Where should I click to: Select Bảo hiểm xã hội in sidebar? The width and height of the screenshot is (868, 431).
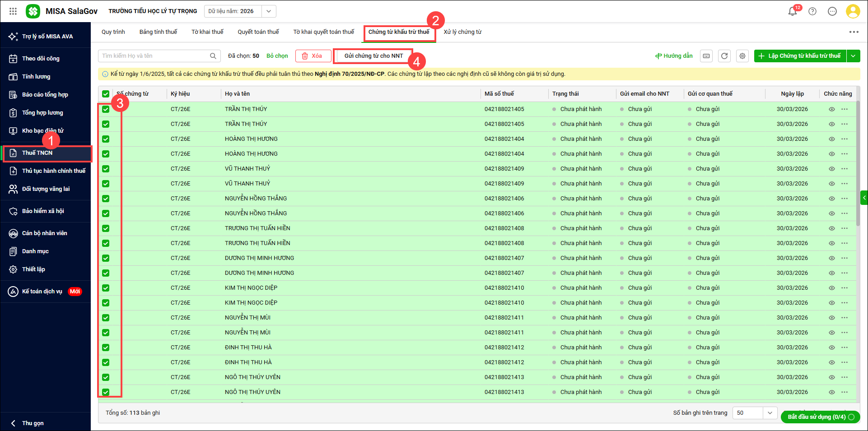[x=43, y=211]
